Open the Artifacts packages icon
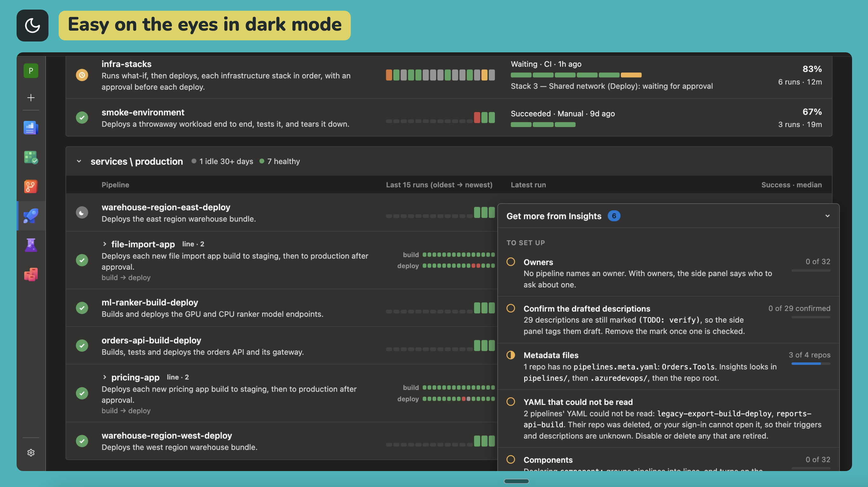The image size is (868, 487). [x=31, y=274]
